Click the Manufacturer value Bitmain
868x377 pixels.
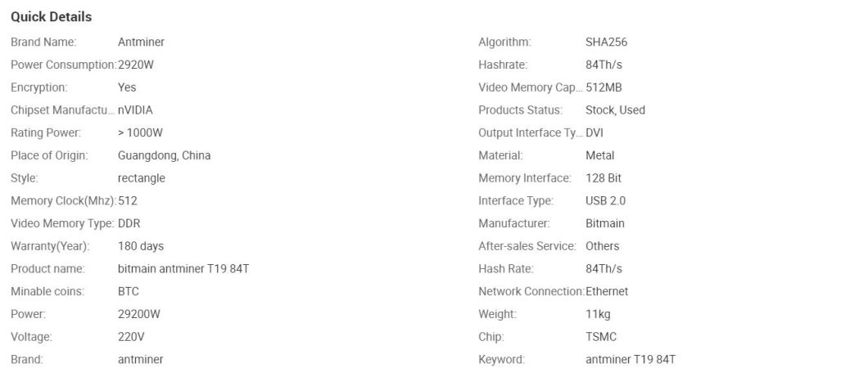(605, 223)
